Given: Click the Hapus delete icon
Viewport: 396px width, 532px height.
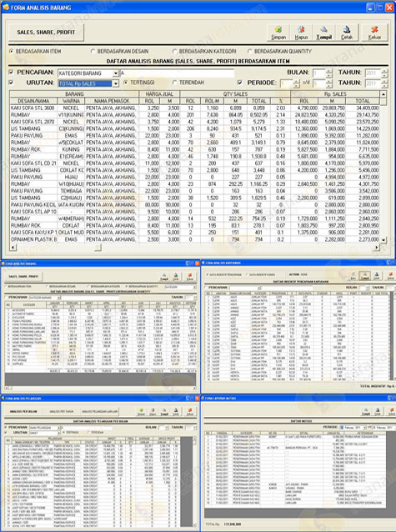Looking at the screenshot, I should click(x=301, y=33).
